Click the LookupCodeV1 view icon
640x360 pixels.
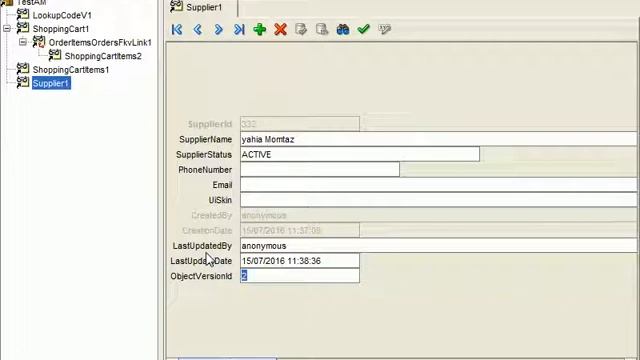click(23, 15)
